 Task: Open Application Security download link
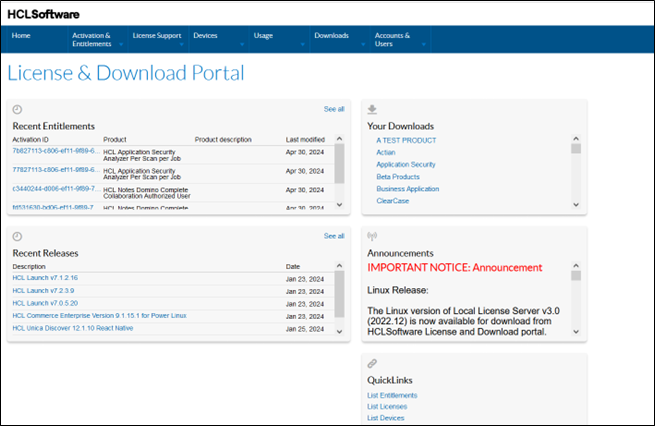406,165
